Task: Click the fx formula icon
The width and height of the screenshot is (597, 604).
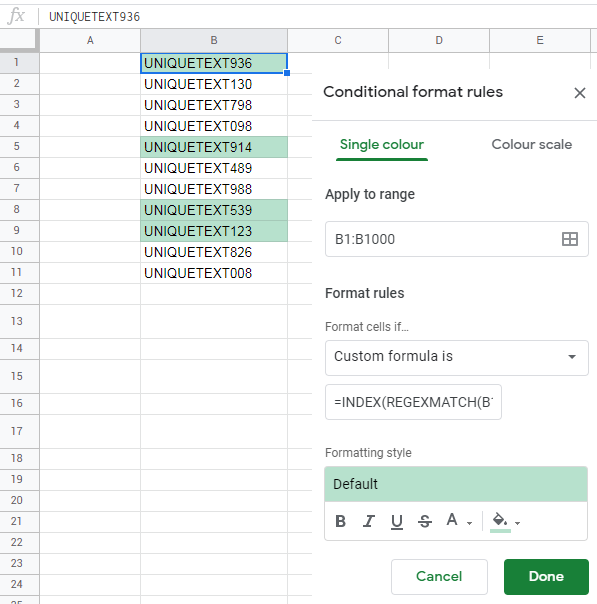Action: (x=17, y=17)
